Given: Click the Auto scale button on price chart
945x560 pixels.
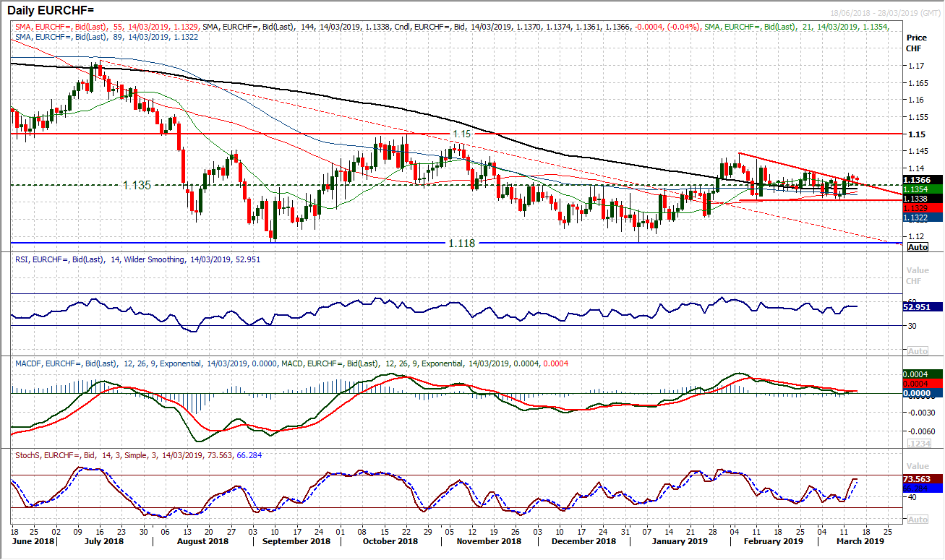Looking at the screenshot, I should (917, 247).
